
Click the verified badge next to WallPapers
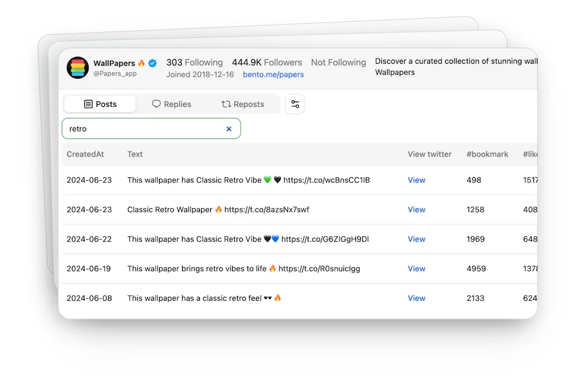tap(152, 63)
